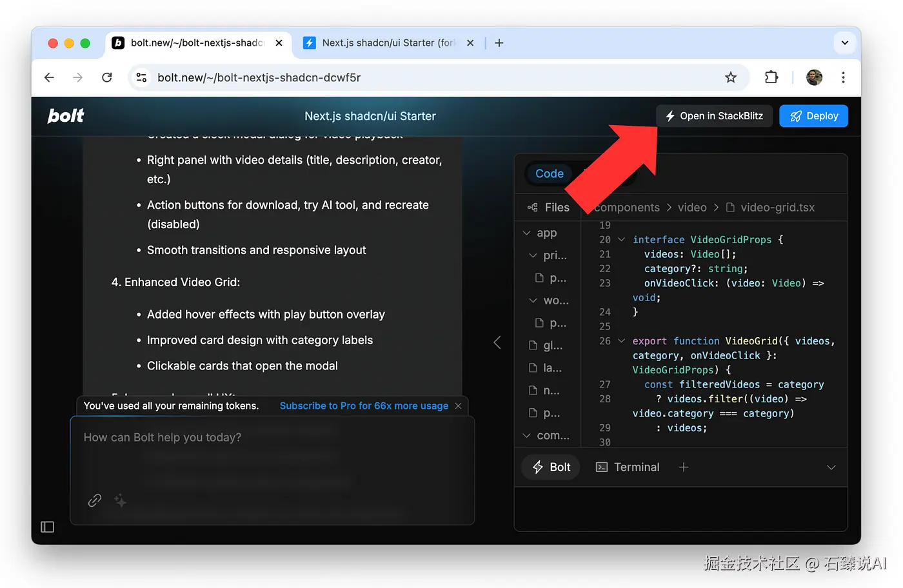Switch to Next.js shadcn/ui Starter browser tab
Viewport: 903px width, 588px height.
[389, 43]
